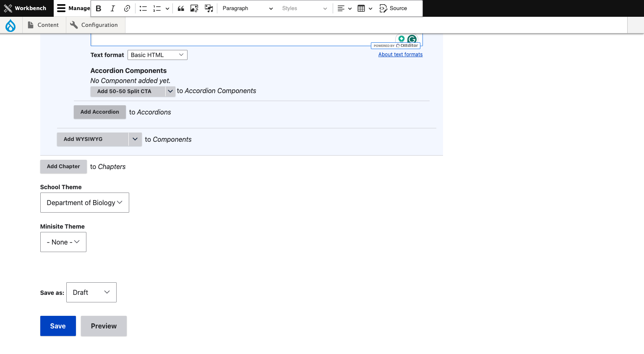Click the Add WYSIWYG button
This screenshot has width=644, height=354.
point(92,139)
